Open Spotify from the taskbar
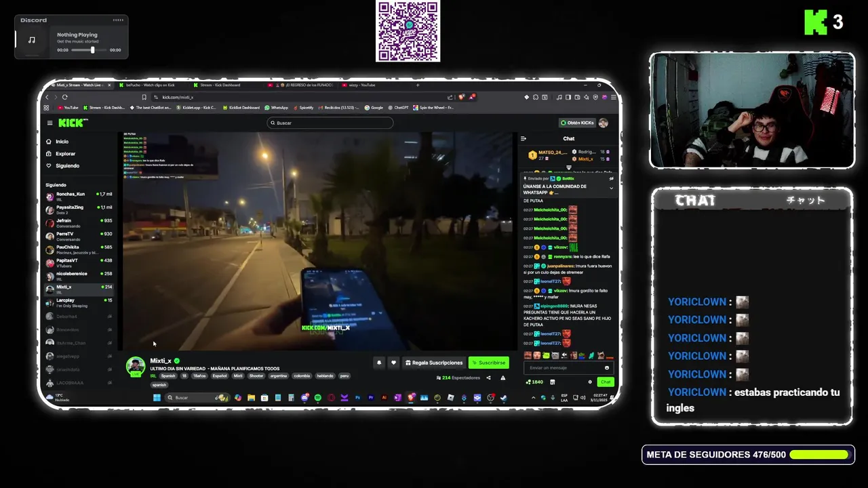This screenshot has height=488, width=868. pyautogui.click(x=318, y=398)
